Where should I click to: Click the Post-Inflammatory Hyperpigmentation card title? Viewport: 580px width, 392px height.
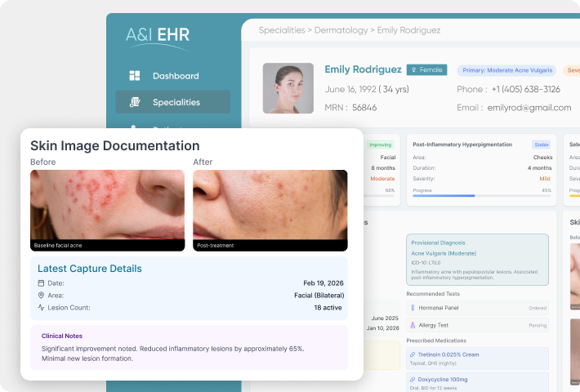tap(462, 145)
